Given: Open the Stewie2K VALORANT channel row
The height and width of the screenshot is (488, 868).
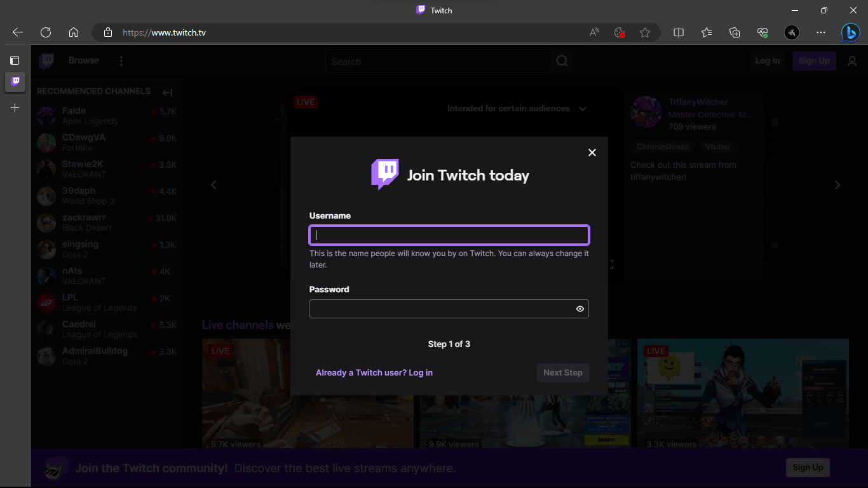Looking at the screenshot, I should pyautogui.click(x=107, y=169).
